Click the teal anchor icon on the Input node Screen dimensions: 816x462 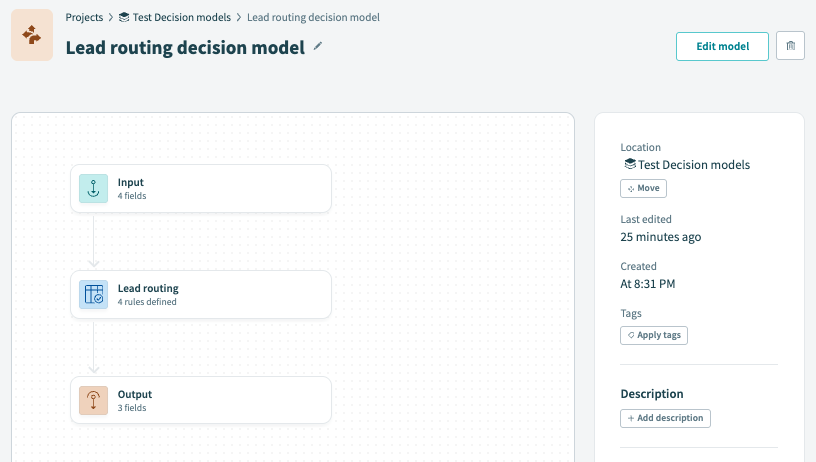tap(93, 188)
